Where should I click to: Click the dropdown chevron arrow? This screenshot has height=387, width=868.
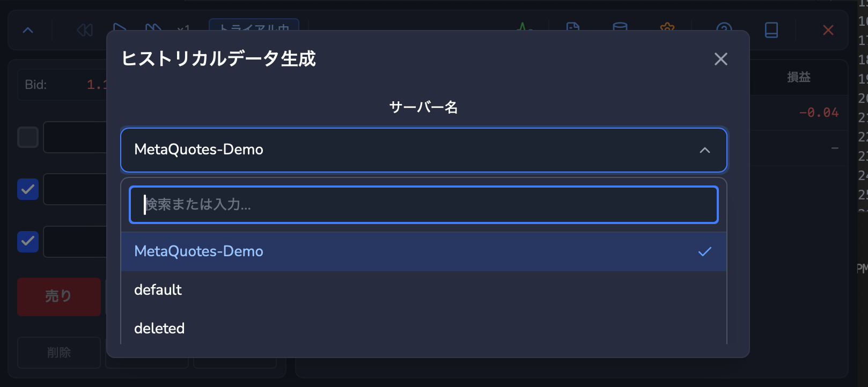(705, 151)
